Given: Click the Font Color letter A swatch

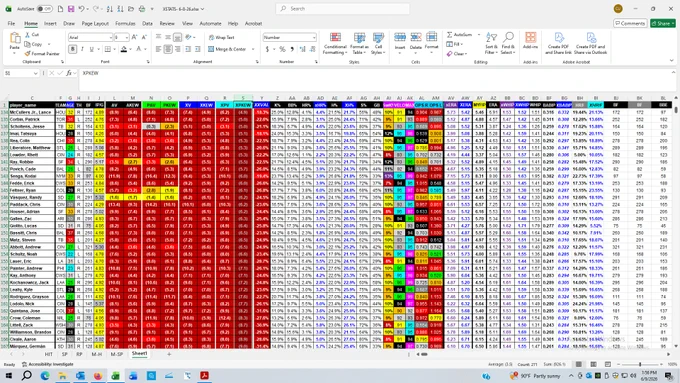Looking at the screenshot, I should coord(139,49).
